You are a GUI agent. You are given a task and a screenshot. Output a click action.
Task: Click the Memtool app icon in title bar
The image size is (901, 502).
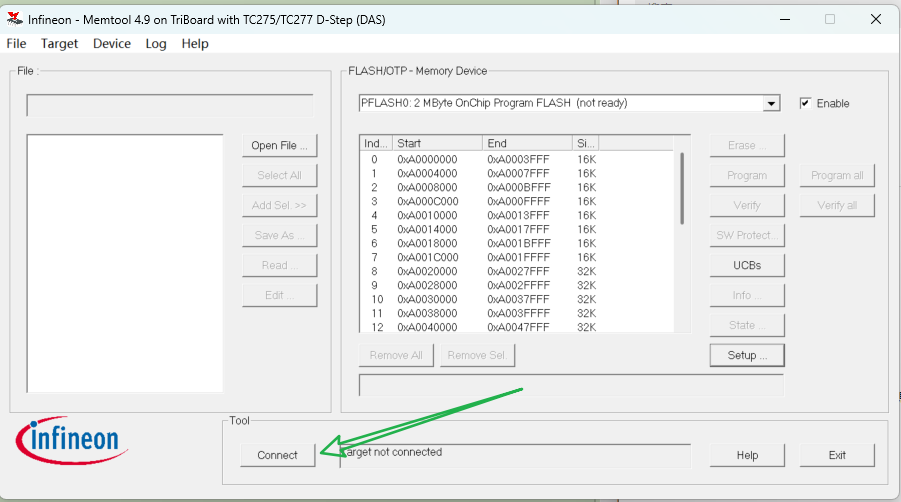tap(14, 19)
